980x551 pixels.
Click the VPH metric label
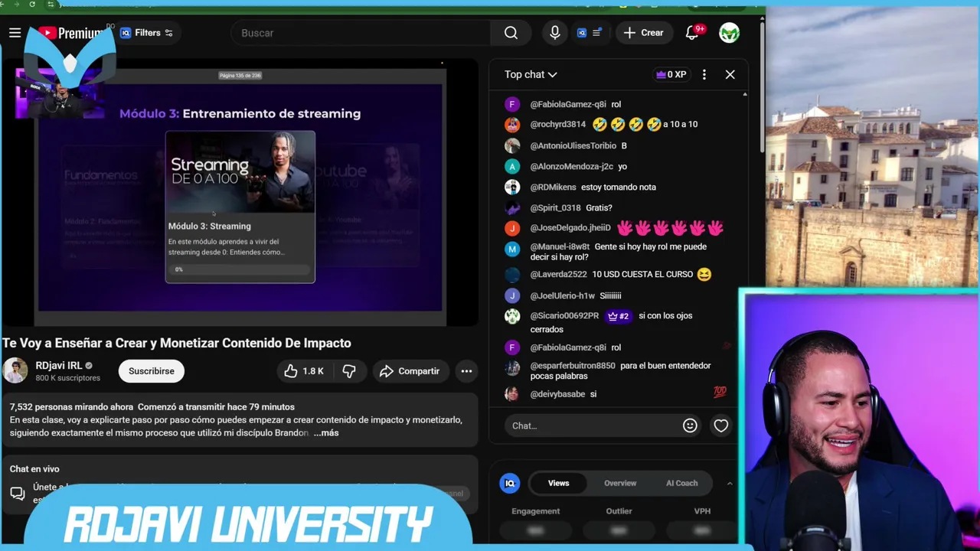click(702, 511)
